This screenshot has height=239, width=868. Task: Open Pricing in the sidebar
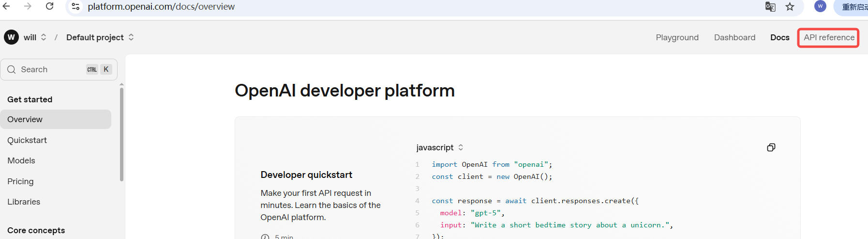20,181
